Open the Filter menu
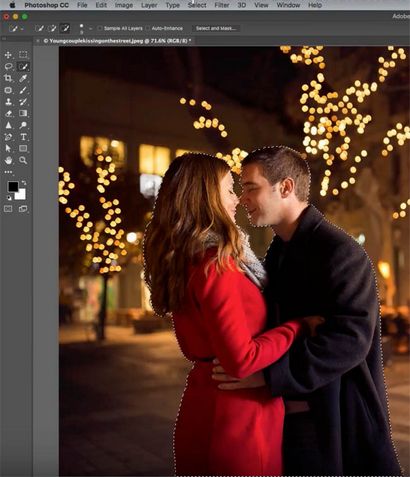This screenshot has width=410, height=477. tap(222, 5)
